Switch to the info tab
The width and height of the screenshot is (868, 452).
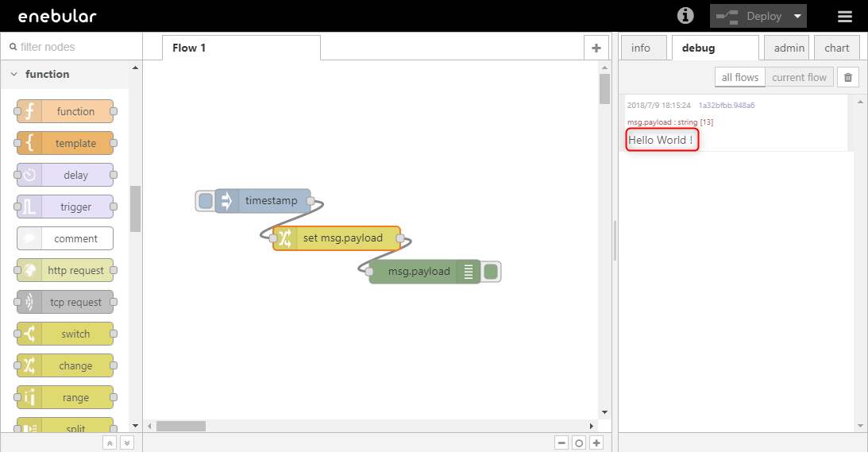[x=641, y=48]
